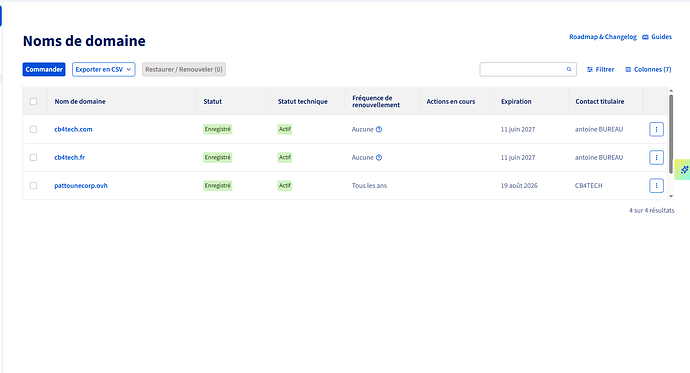Open Roadmap & Changelog link

coord(603,37)
